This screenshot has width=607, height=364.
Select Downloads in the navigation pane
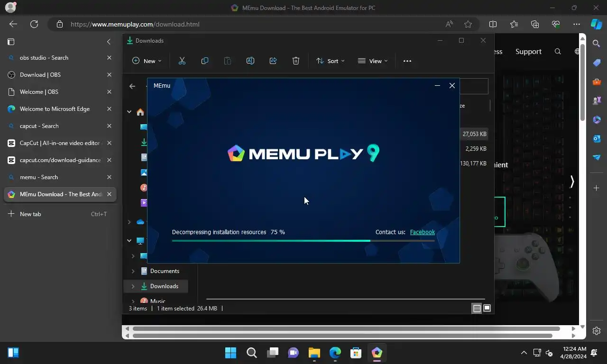click(x=164, y=286)
